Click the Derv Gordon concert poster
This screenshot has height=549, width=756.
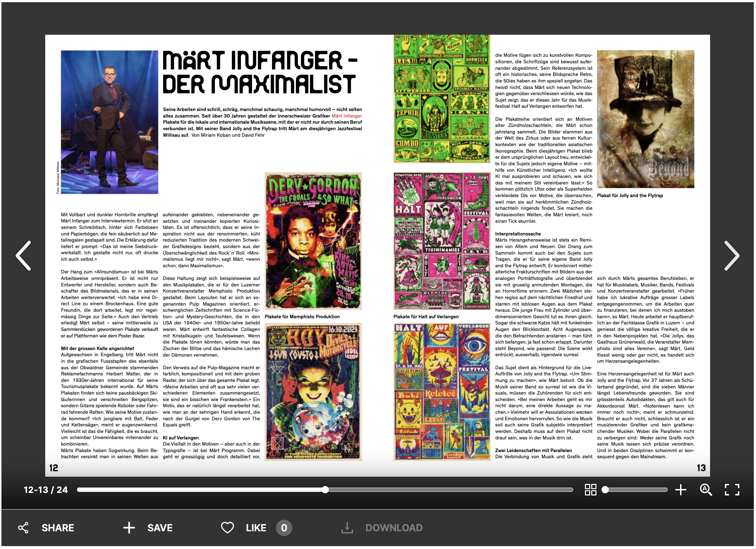click(x=313, y=241)
